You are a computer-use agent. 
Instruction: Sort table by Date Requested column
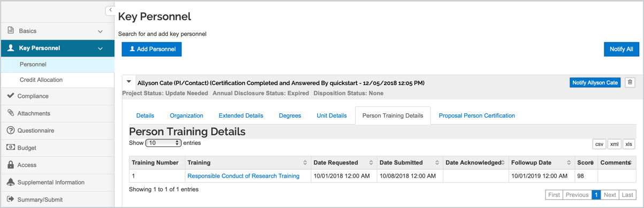343,163
